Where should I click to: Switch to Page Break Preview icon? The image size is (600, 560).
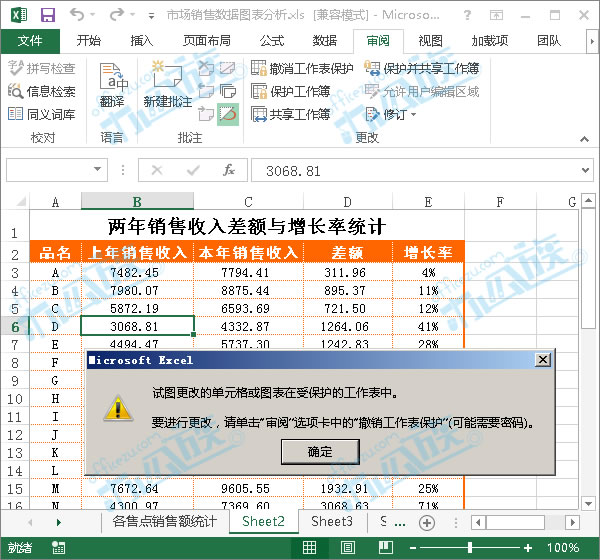[x=385, y=548]
